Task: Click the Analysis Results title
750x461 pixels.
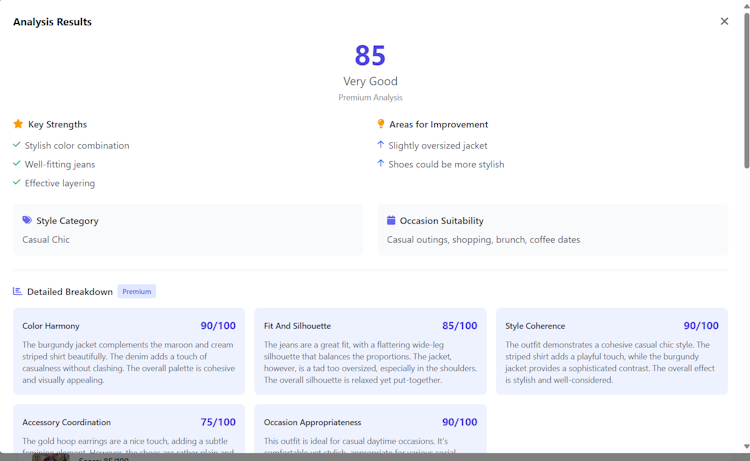Action: tap(52, 22)
